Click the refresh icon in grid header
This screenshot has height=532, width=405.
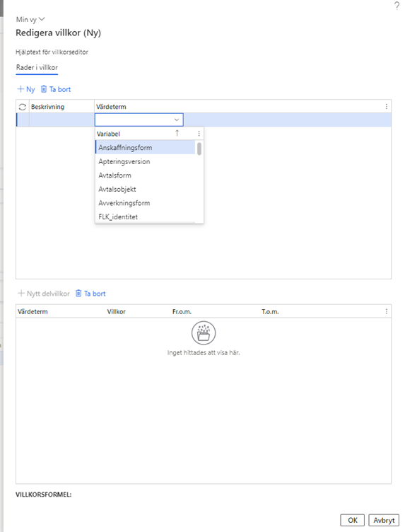[x=23, y=107]
